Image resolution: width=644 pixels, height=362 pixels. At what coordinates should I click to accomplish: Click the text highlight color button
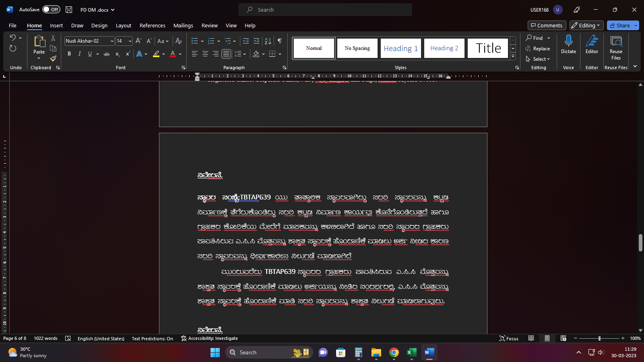click(x=156, y=54)
